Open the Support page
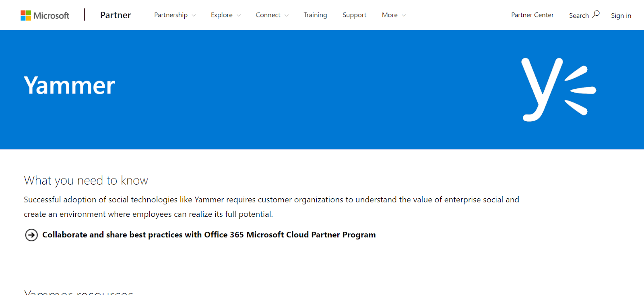This screenshot has height=295, width=644. [354, 15]
